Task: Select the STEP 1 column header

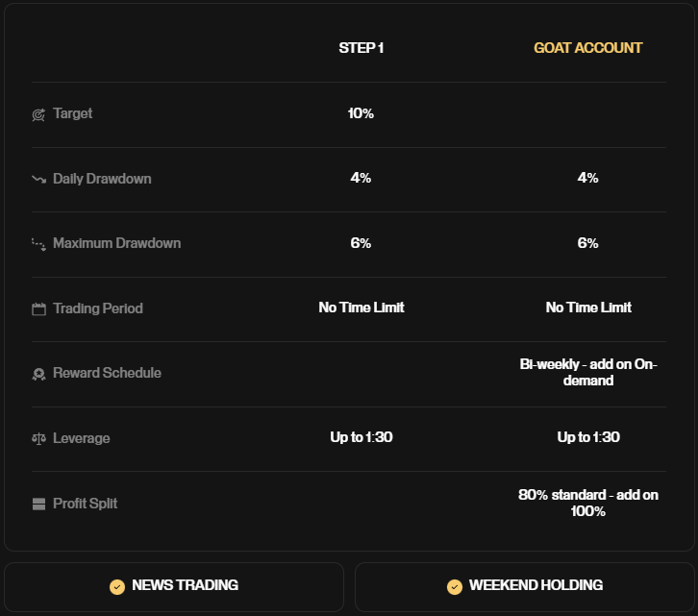Action: click(x=361, y=48)
